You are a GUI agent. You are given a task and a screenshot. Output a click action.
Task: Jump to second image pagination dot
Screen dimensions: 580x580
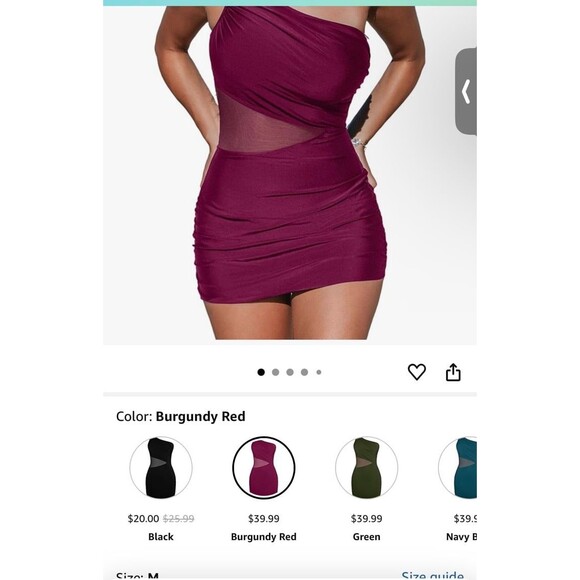click(x=276, y=372)
